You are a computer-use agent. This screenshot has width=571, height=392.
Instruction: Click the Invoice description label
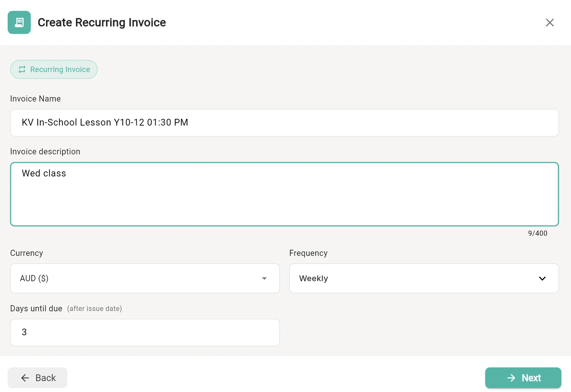(x=45, y=152)
